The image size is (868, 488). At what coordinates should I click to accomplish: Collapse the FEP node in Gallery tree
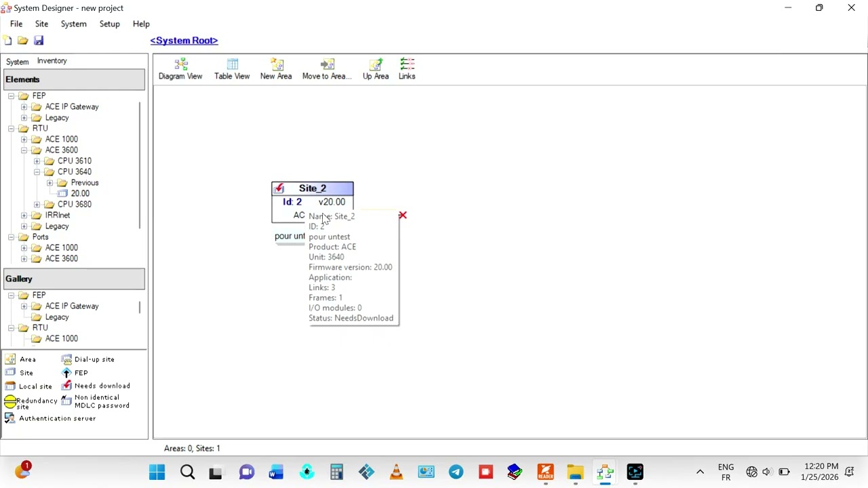(x=12, y=295)
